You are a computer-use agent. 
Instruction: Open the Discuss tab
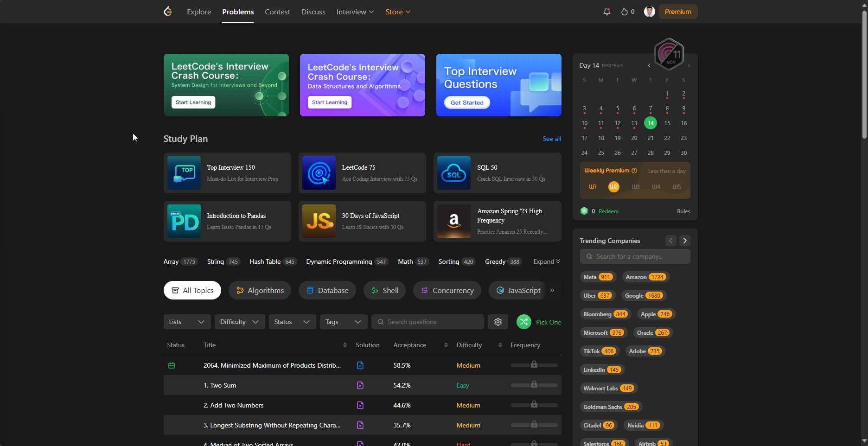(x=313, y=12)
